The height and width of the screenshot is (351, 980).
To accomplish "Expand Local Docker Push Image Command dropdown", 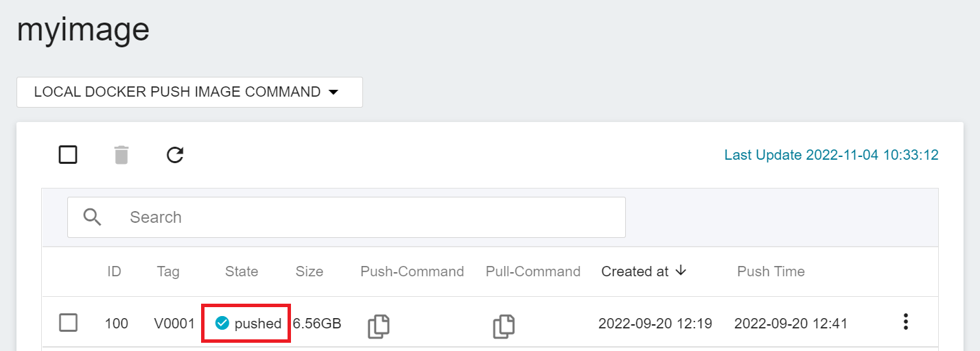I will click(189, 92).
